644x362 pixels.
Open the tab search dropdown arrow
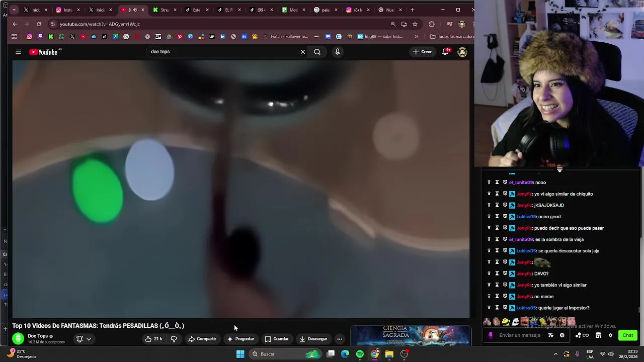(x=14, y=10)
